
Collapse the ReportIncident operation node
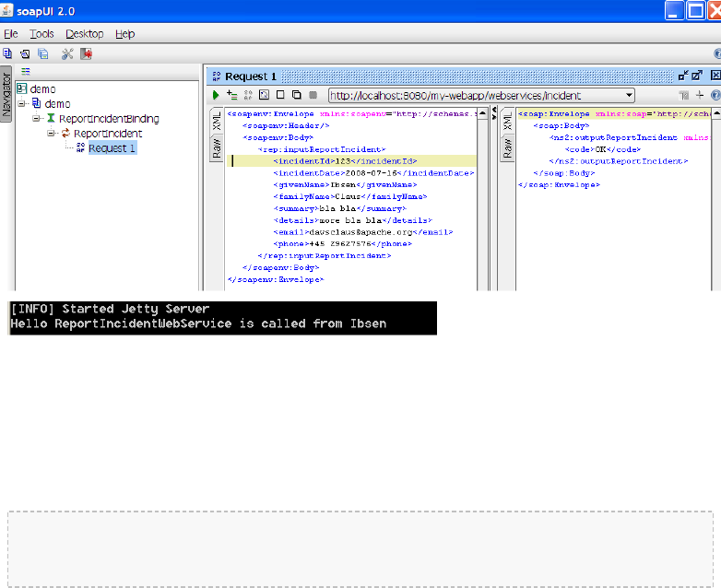51,134
